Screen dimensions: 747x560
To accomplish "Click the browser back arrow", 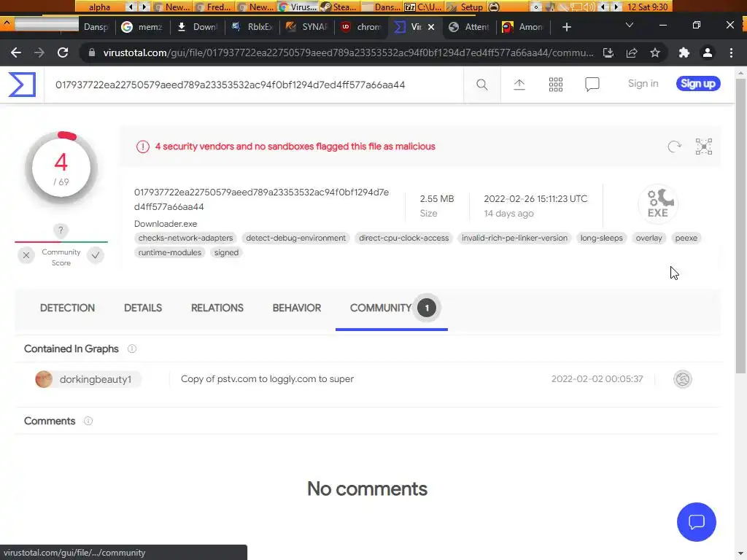I will click(x=16, y=52).
